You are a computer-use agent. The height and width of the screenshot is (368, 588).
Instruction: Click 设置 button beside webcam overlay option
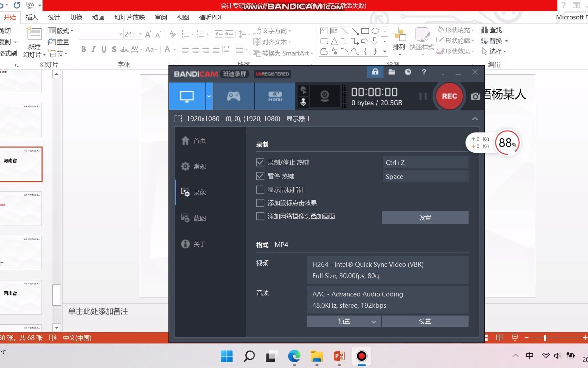pos(425,217)
